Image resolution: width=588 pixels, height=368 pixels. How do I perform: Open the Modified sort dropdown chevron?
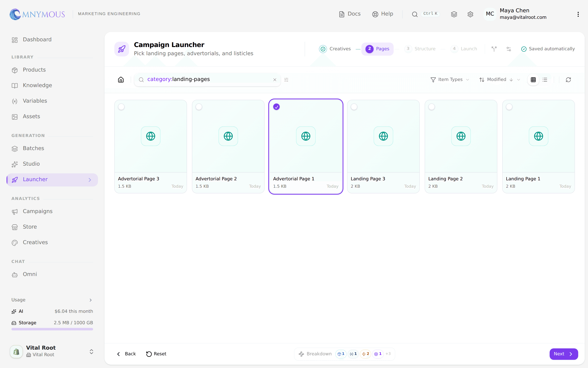pyautogui.click(x=519, y=80)
